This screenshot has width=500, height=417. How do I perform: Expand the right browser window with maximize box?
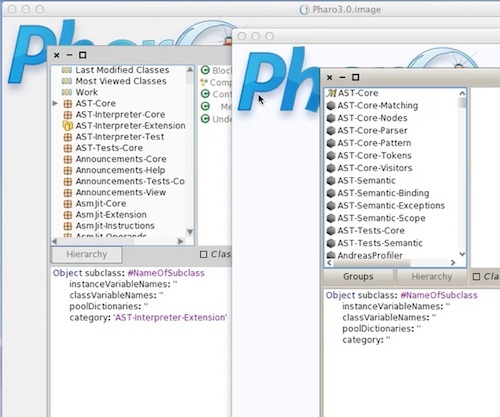(356, 77)
